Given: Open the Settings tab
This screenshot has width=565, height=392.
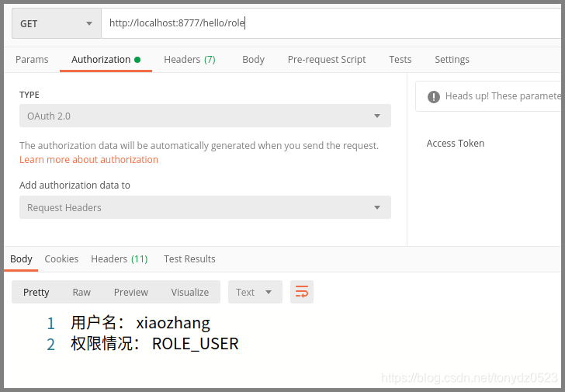Looking at the screenshot, I should tap(452, 60).
